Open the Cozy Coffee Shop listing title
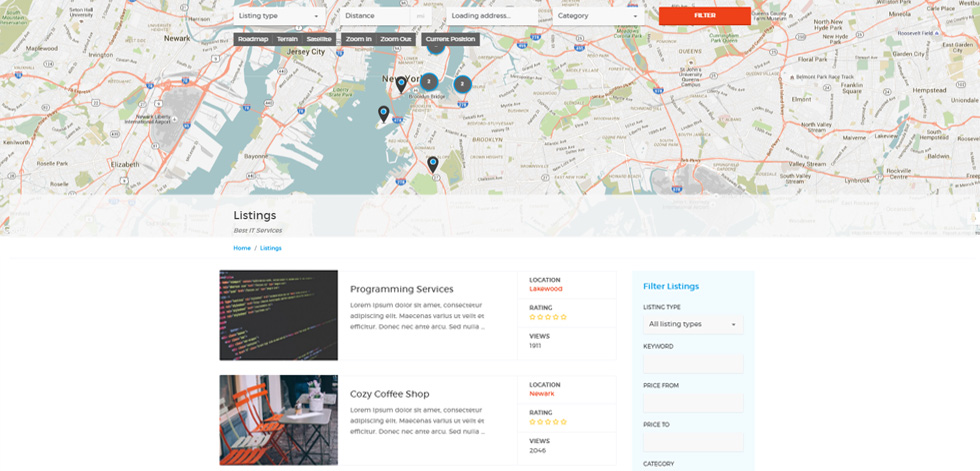 point(390,394)
